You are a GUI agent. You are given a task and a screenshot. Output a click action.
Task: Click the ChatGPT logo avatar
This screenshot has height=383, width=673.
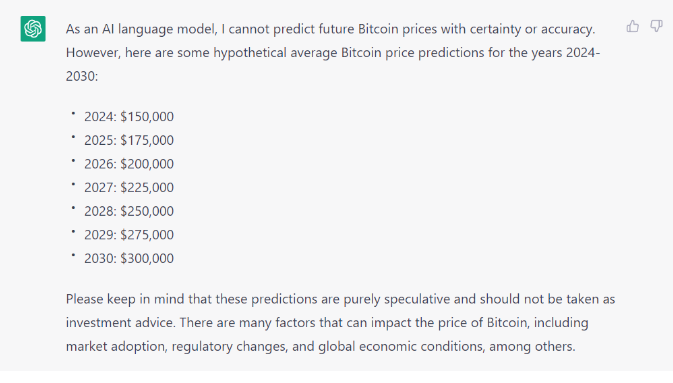coord(33,29)
